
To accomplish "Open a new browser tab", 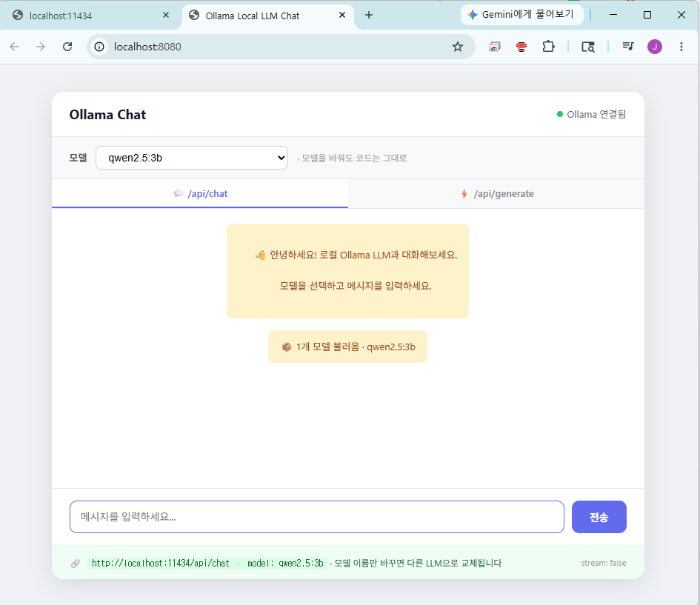I will tap(369, 15).
